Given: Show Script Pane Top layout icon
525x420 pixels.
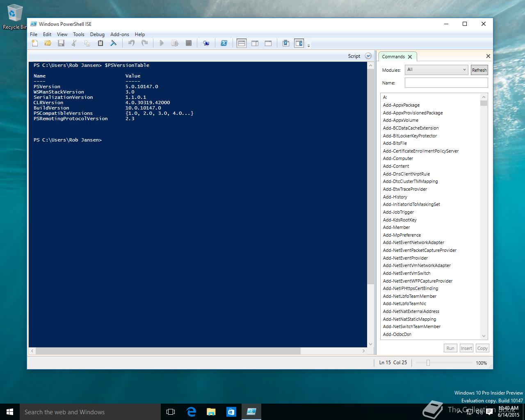Looking at the screenshot, I should click(242, 43).
